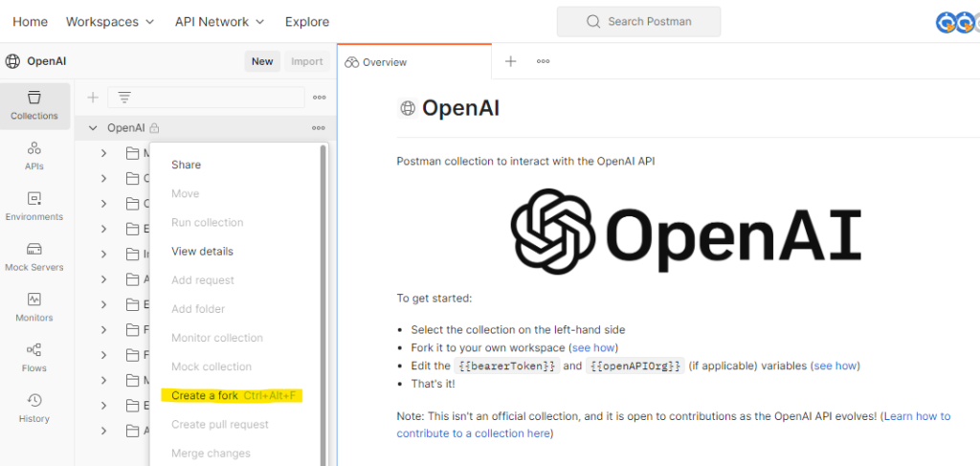The width and height of the screenshot is (980, 466).
Task: Show the History sidebar panel
Action: click(x=34, y=409)
